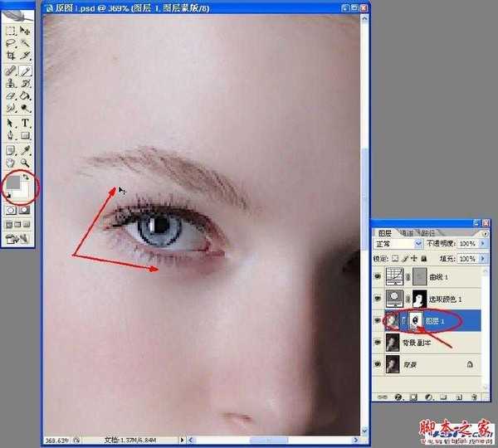Image resolution: width=498 pixels, height=448 pixels.
Task: Open the Layers panel options menu
Action: (x=486, y=234)
